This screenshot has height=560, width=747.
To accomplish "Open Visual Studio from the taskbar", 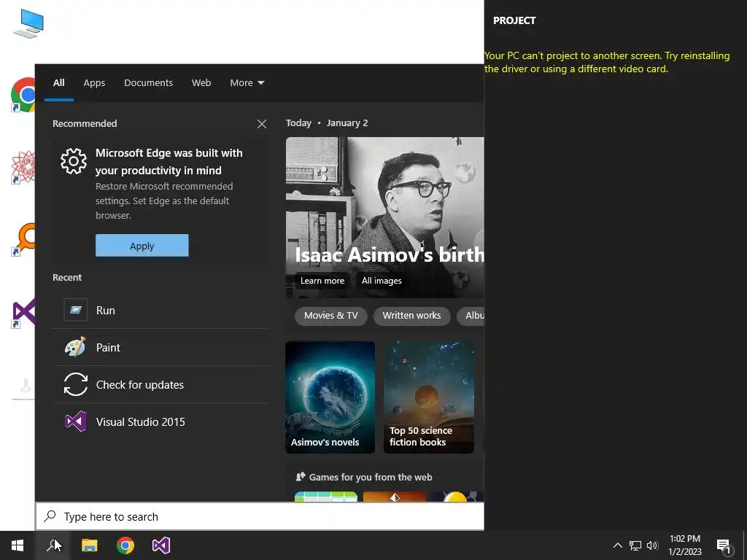I will tap(161, 545).
